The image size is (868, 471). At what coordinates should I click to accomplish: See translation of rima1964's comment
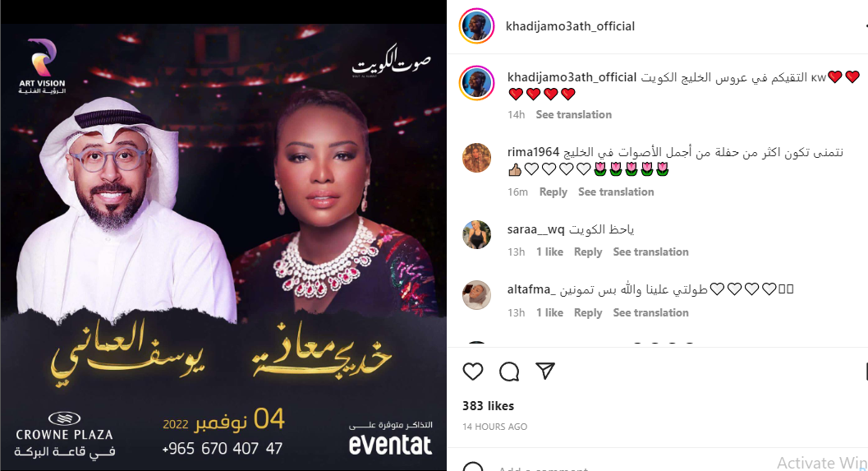point(616,192)
